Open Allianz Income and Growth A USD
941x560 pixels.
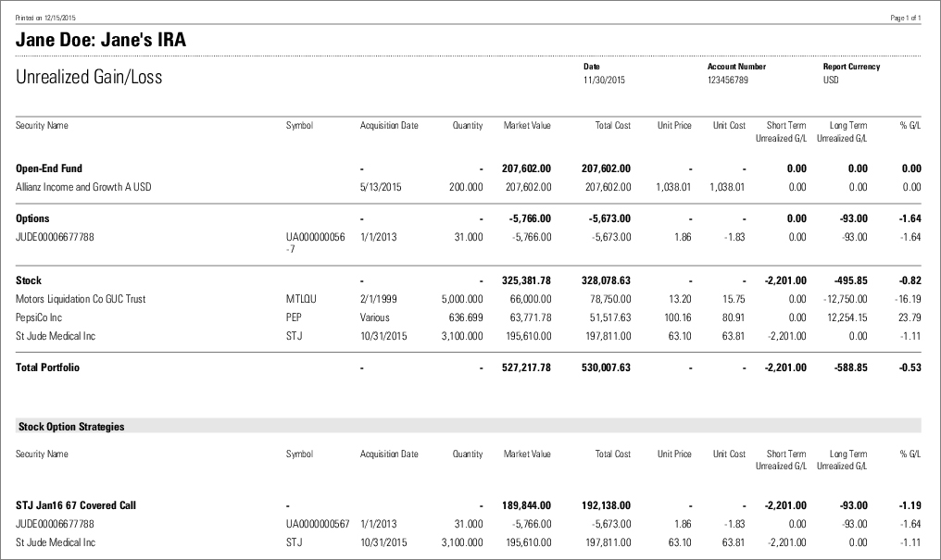(x=83, y=187)
